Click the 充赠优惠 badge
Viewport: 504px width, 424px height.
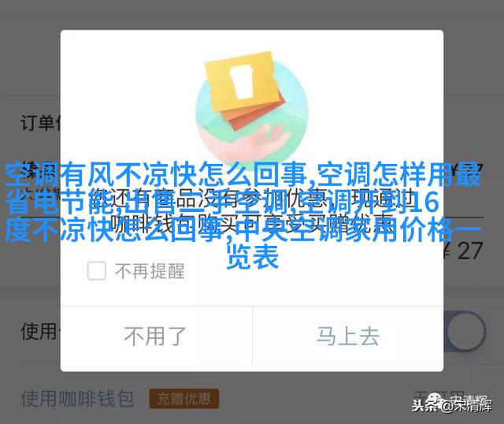tap(183, 399)
